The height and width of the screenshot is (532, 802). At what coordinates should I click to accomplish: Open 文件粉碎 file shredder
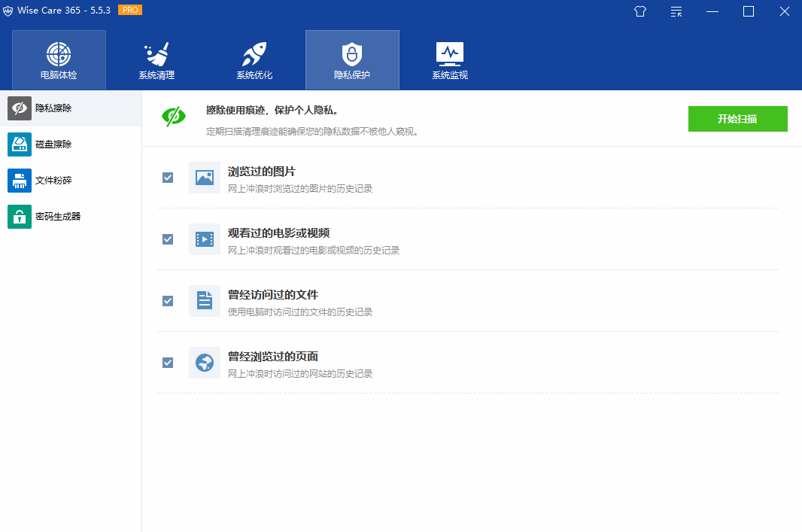53,181
